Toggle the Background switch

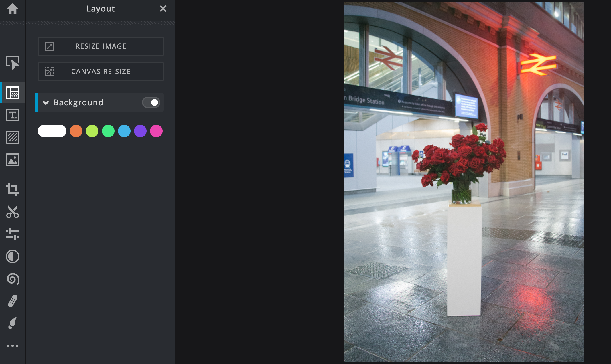coord(151,102)
